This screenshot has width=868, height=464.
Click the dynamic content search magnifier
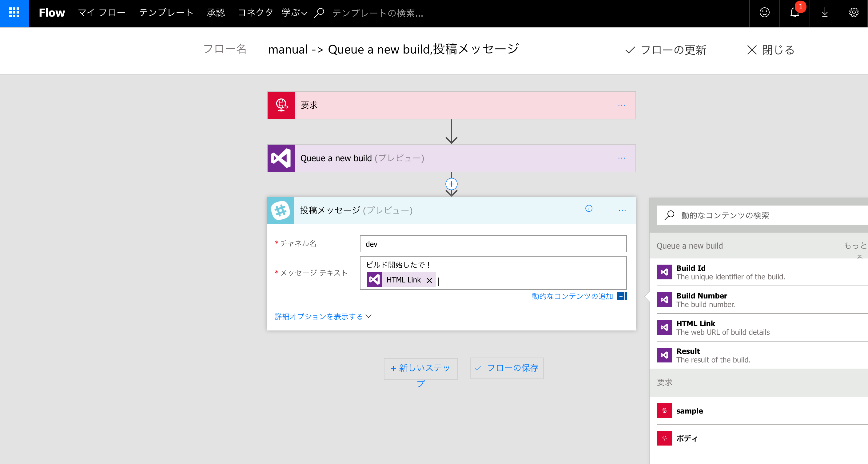pyautogui.click(x=669, y=215)
